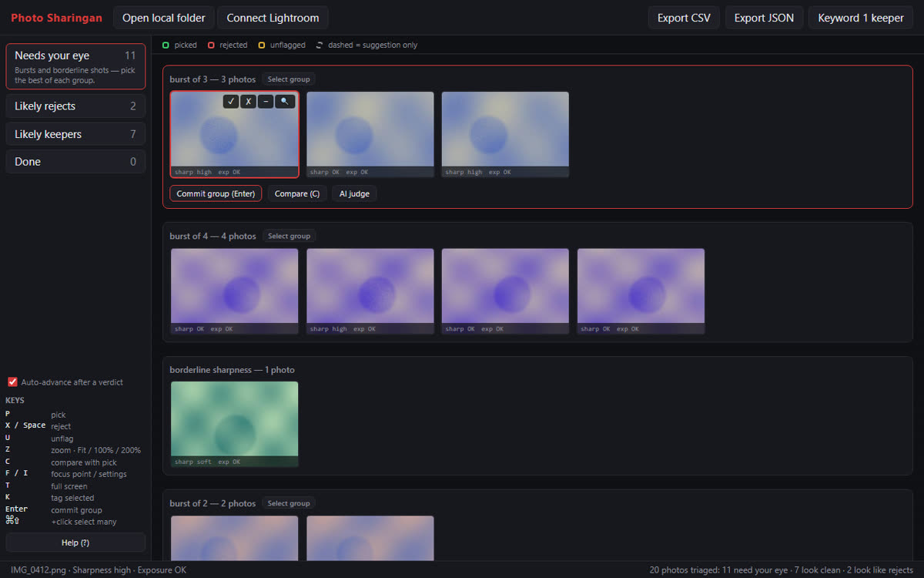Select the green borderline sharpness photo
Screen dimensions: 924x578
coord(234,425)
